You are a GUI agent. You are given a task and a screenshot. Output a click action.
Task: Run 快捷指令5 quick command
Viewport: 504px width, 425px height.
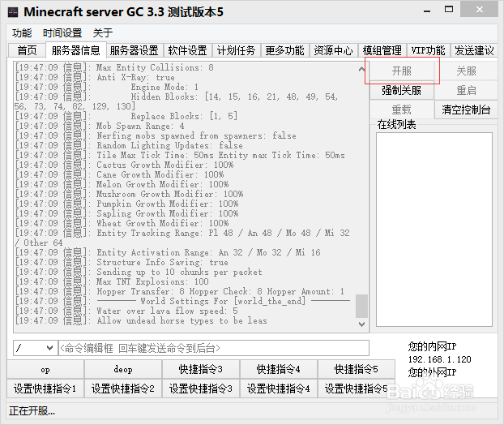(357, 369)
